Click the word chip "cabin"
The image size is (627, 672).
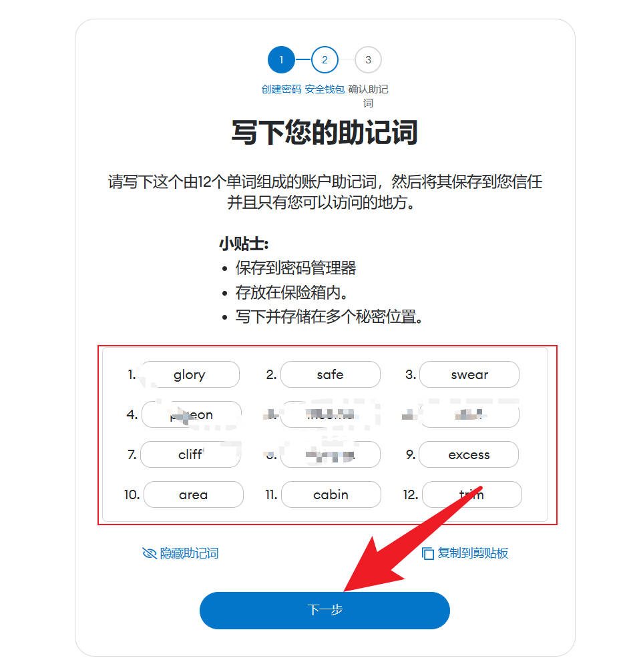(331, 494)
